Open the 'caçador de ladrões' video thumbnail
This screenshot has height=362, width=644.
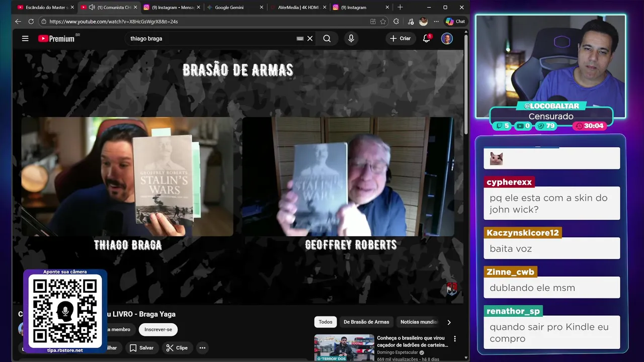[x=344, y=348]
